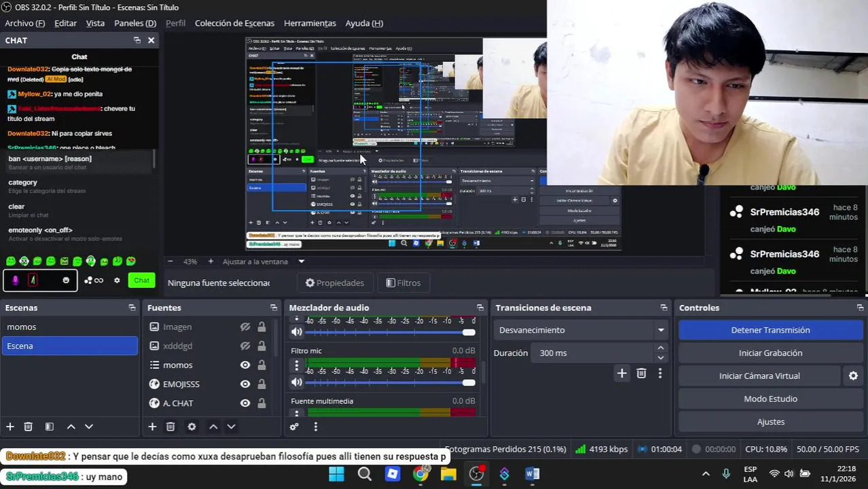
Task: Decrease transition duration with down arrow
Action: 660,357
